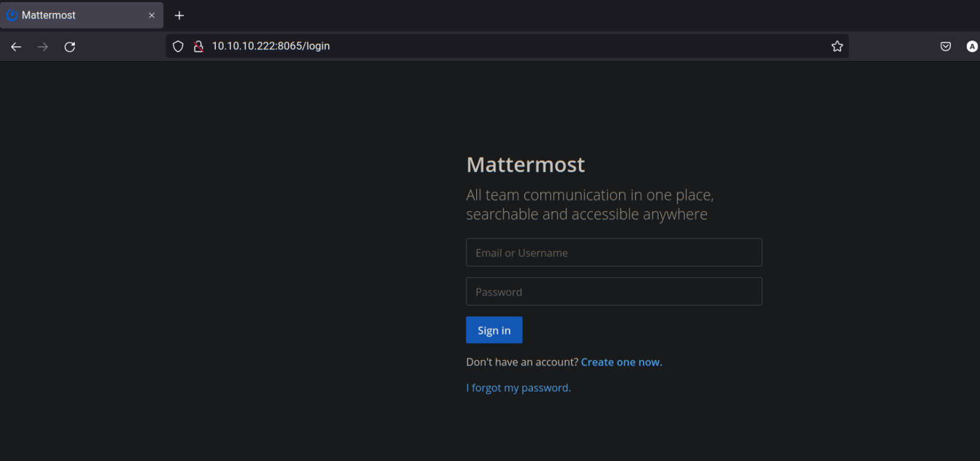
Task: Click the Mattermost heading text
Action: coord(526,164)
